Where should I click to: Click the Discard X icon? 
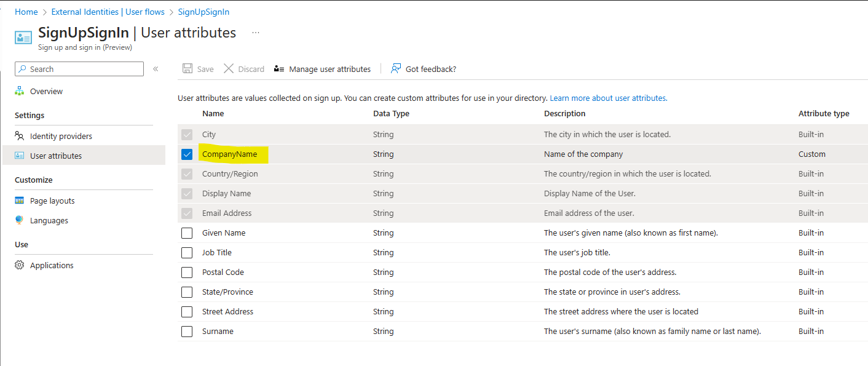point(228,68)
